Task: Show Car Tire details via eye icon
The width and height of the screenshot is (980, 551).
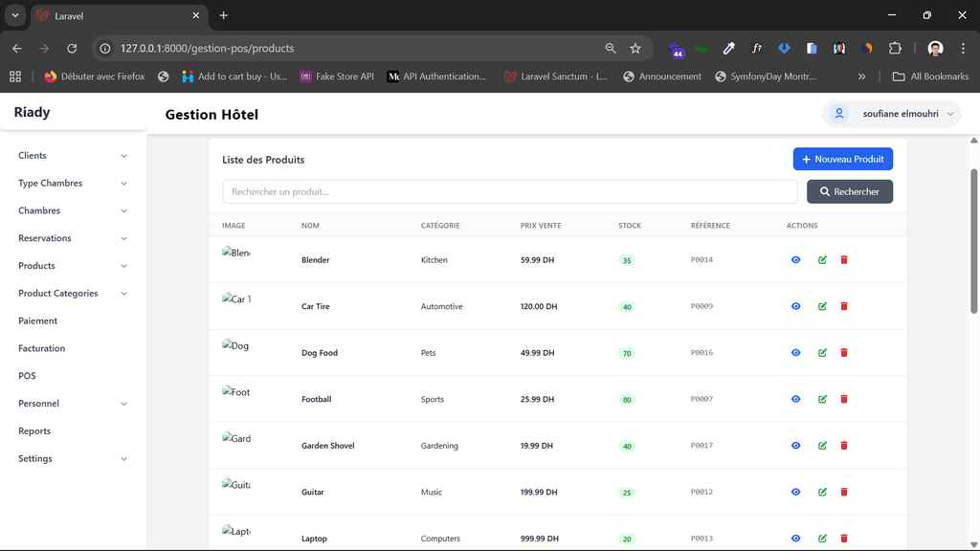Action: [x=795, y=306]
